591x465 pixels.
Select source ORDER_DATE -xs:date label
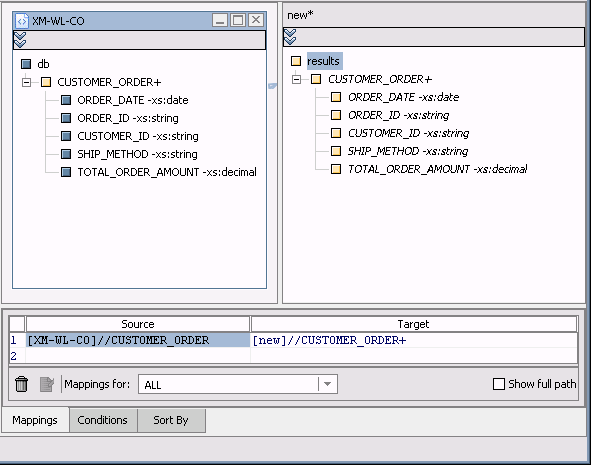point(133,100)
